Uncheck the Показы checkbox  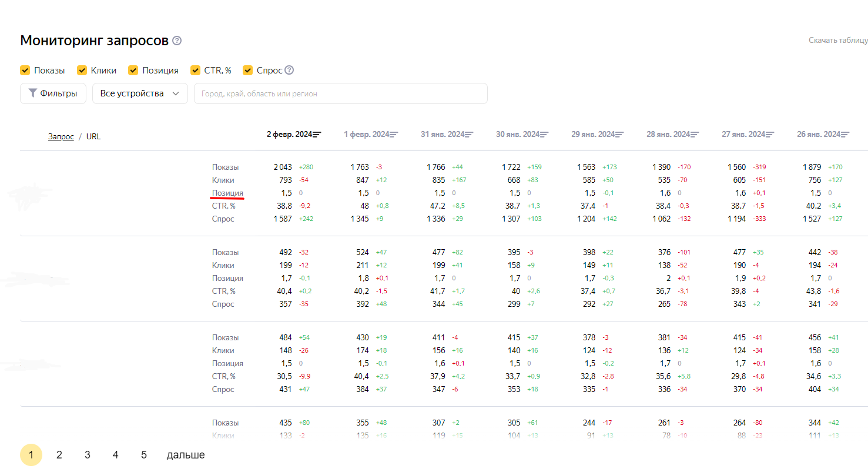pyautogui.click(x=25, y=71)
